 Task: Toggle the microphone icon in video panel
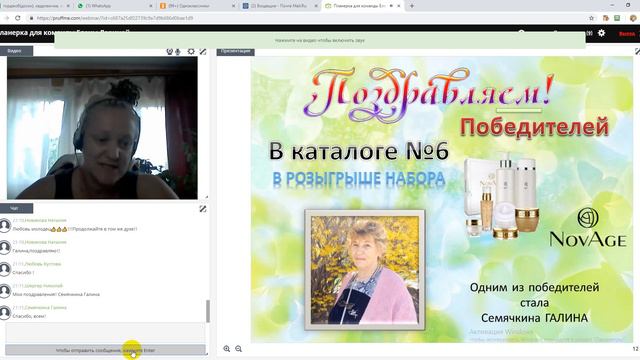(178, 51)
